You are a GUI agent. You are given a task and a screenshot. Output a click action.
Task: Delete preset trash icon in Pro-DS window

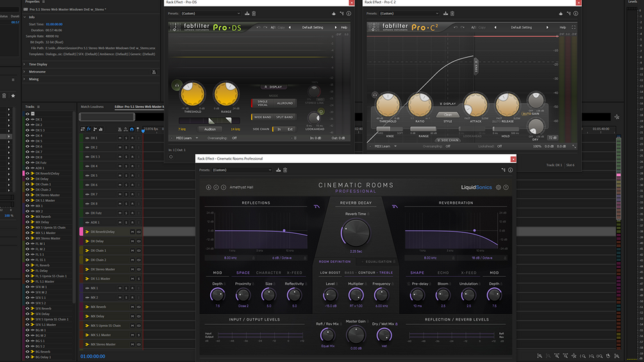click(x=254, y=13)
